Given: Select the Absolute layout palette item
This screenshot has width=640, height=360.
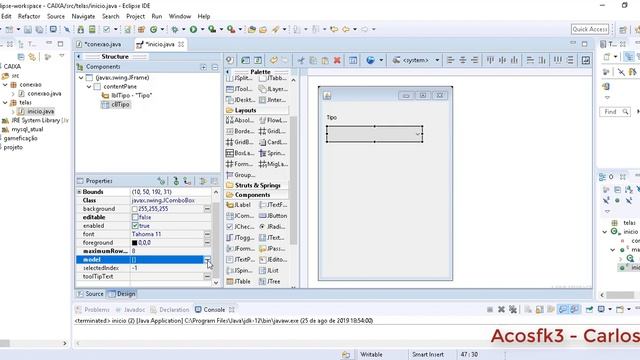Looking at the screenshot, I should click(x=240, y=120).
